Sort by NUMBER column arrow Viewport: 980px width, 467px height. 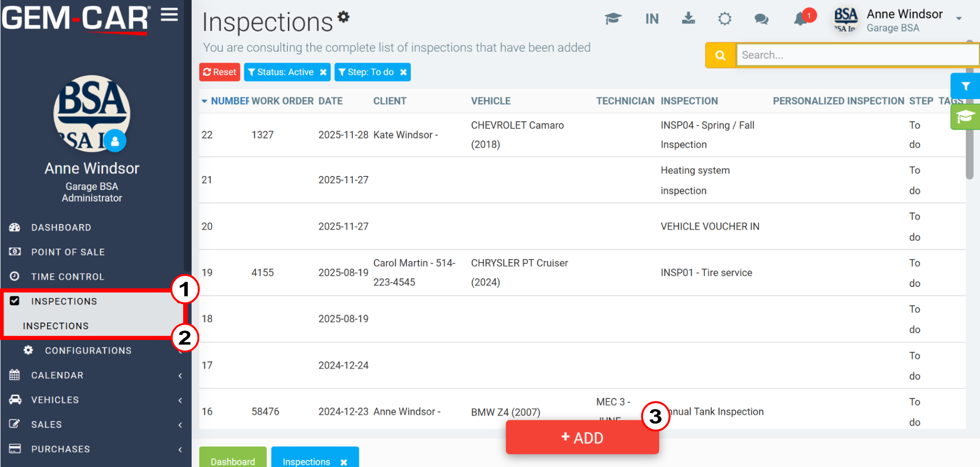[204, 101]
